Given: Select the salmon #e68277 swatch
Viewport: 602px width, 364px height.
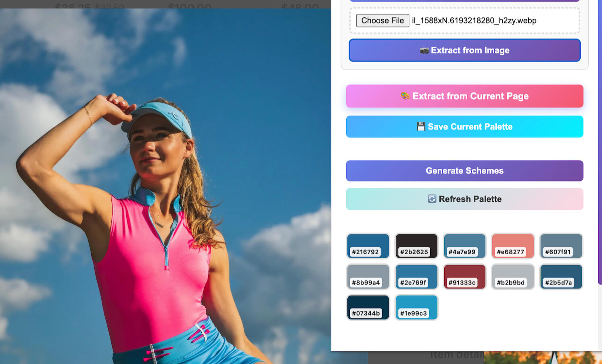Looking at the screenshot, I should [512, 246].
